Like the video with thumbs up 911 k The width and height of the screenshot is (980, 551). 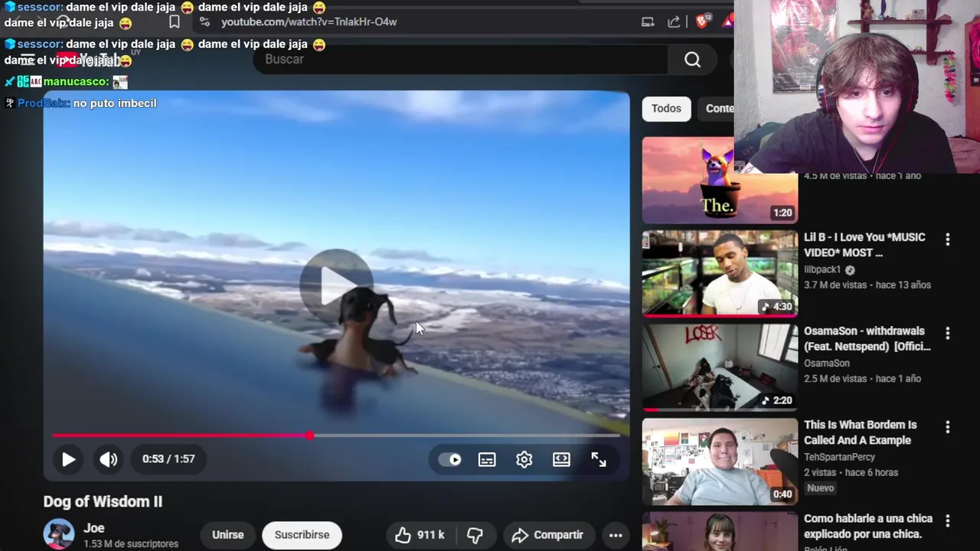click(x=420, y=535)
